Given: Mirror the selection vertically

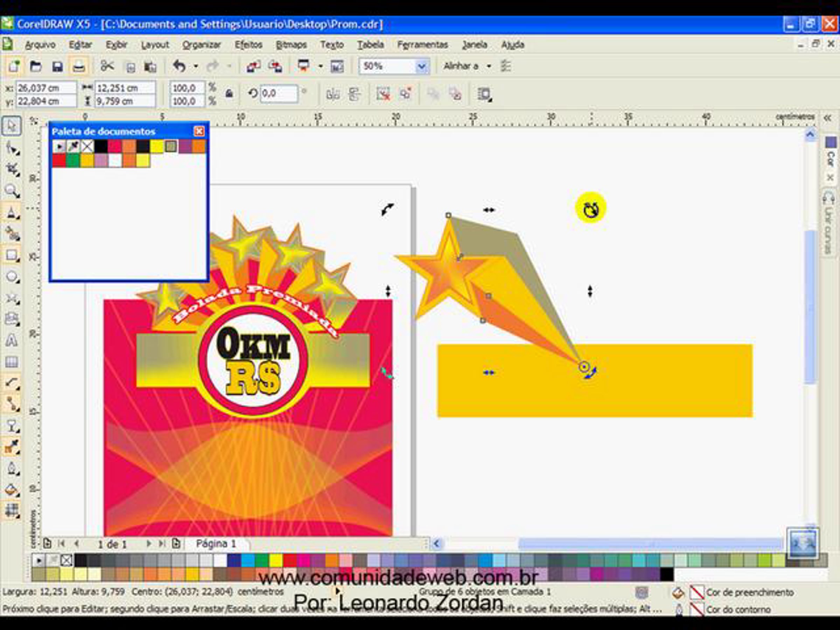Looking at the screenshot, I should coord(355,94).
